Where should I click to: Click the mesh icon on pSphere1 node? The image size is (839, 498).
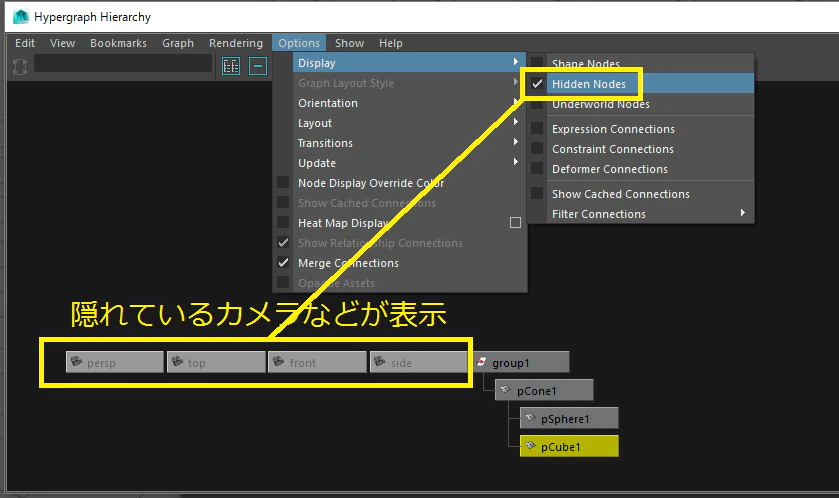[x=530, y=418]
